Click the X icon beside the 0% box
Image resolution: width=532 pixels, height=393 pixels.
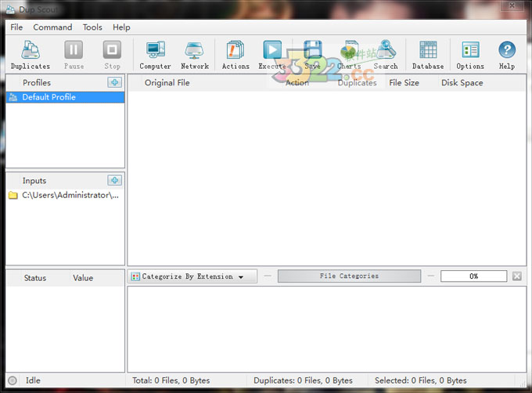pyautogui.click(x=516, y=276)
